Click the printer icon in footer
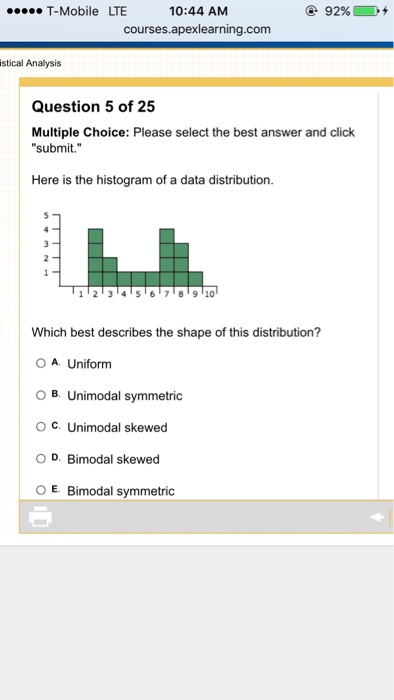 tap(41, 517)
